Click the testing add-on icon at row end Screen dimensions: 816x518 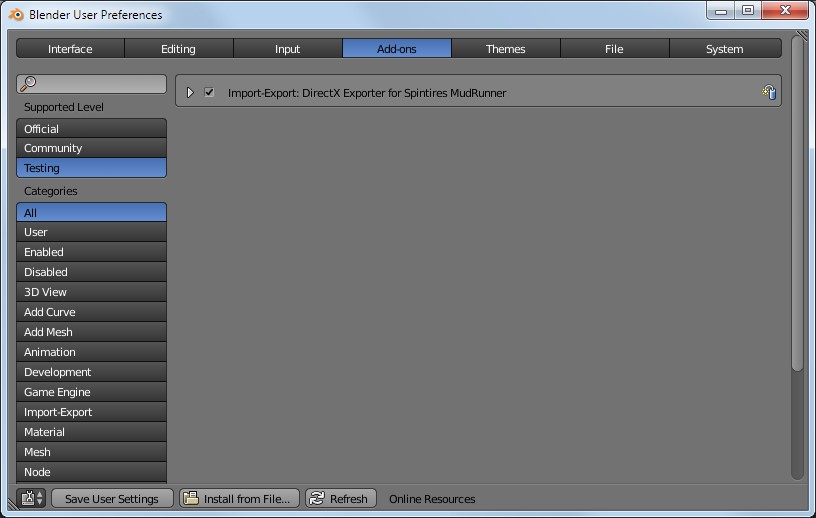coord(769,92)
